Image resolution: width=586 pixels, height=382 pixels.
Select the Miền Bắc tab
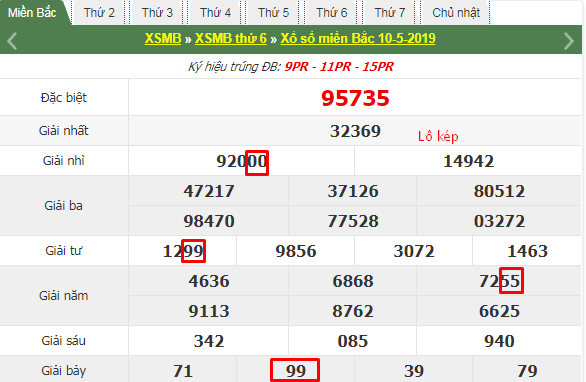(33, 13)
